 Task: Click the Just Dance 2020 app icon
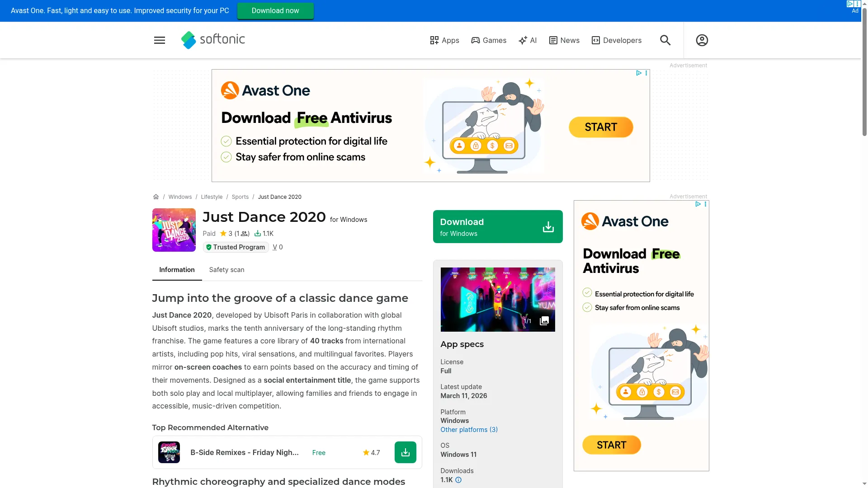pyautogui.click(x=174, y=230)
